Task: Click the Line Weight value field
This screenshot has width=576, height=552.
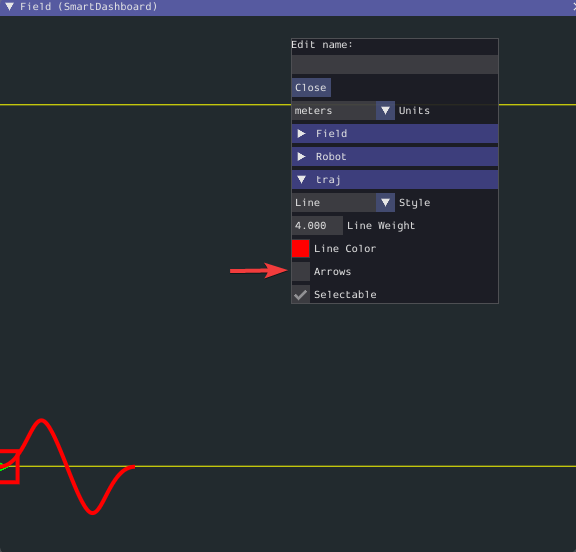Action: point(317,226)
